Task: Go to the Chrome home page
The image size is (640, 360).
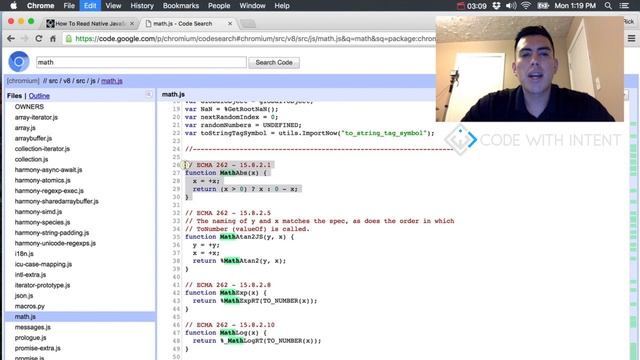Action: click(53, 38)
